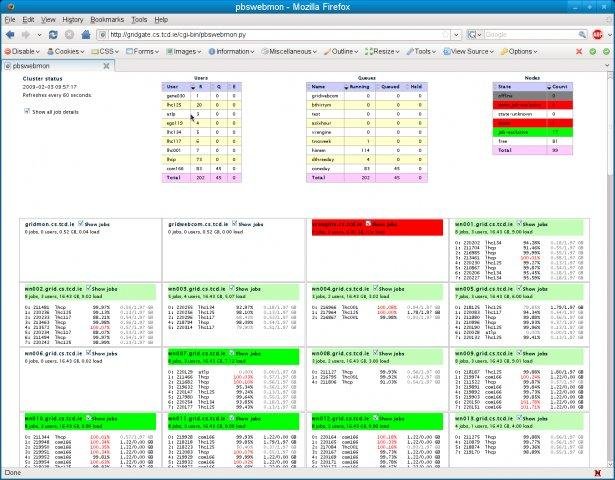Open the back/forward history dropdown arrow
The image size is (615, 480).
pyautogui.click(x=40, y=35)
